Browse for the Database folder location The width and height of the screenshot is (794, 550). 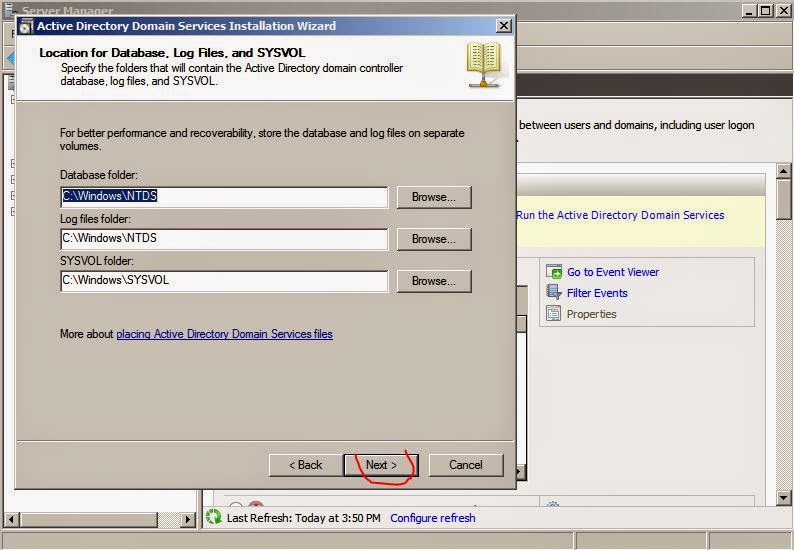[x=434, y=197]
